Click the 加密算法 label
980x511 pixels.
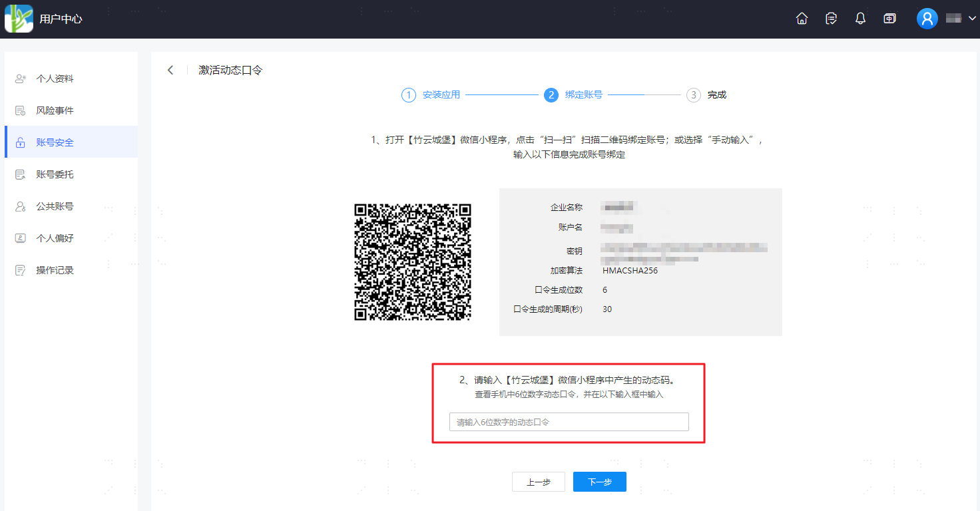567,271
